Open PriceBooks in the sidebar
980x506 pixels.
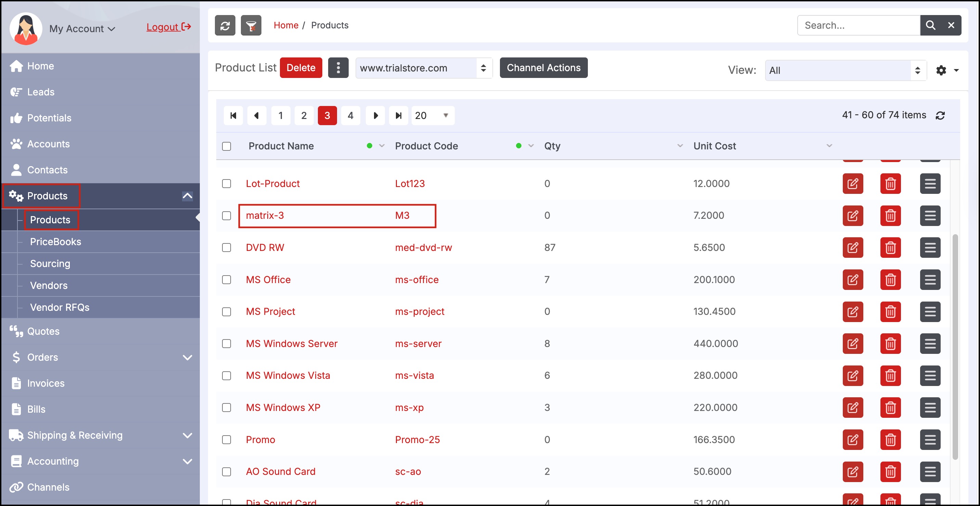(x=55, y=242)
